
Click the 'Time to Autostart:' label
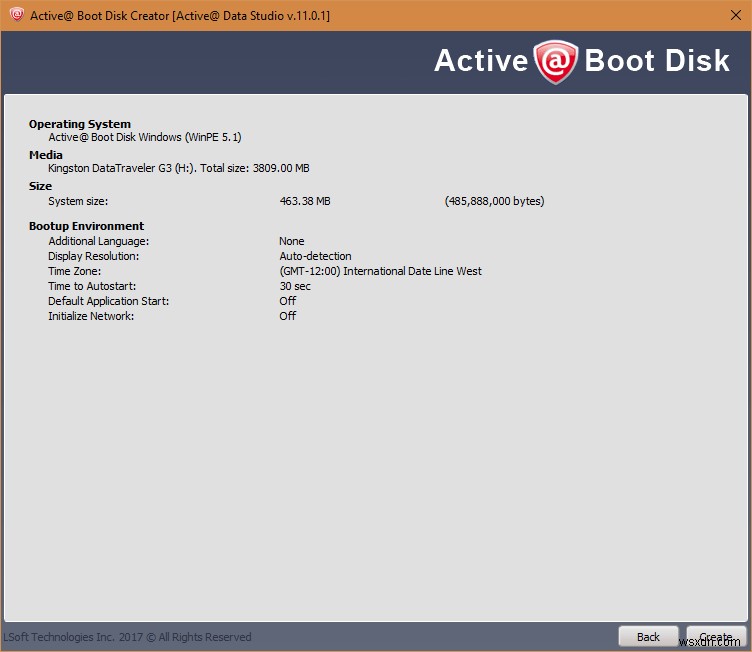pos(92,286)
